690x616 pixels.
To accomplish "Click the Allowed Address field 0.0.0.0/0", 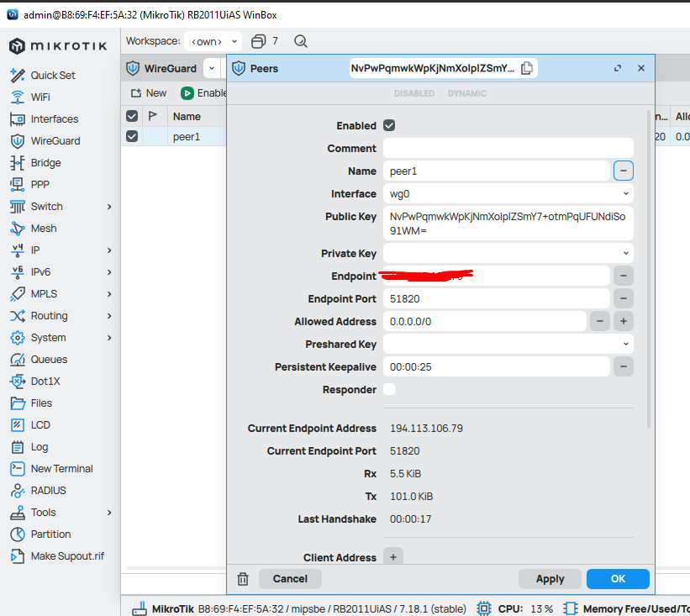I will click(484, 321).
